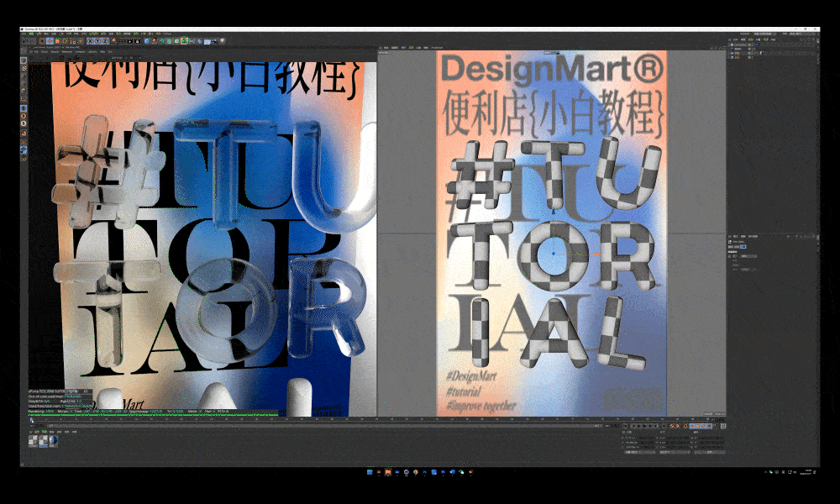Click the blue tag on first object row
This screenshot has height=504, width=840.
(758, 45)
